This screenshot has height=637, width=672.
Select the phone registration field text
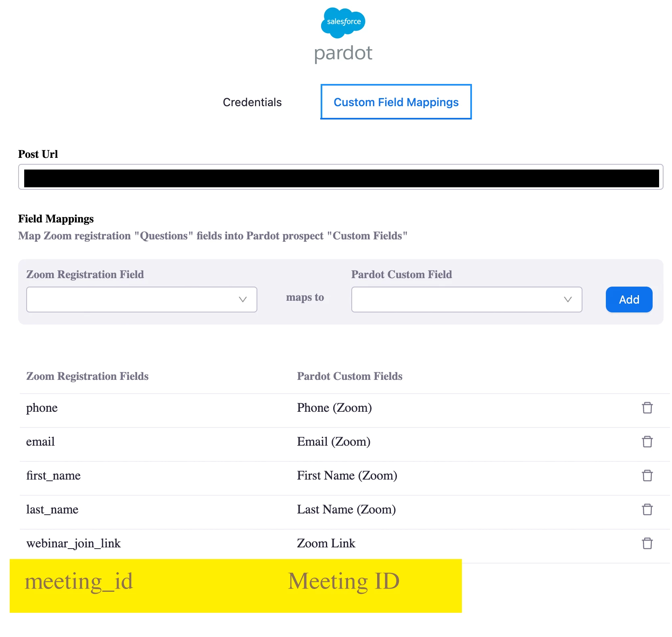pyautogui.click(x=42, y=408)
